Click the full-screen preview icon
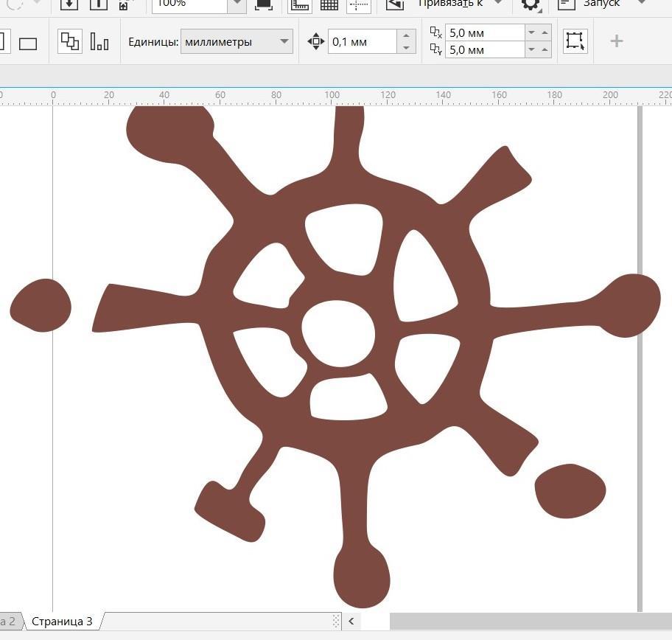Viewport: 672px width, 640px height. pos(264,4)
